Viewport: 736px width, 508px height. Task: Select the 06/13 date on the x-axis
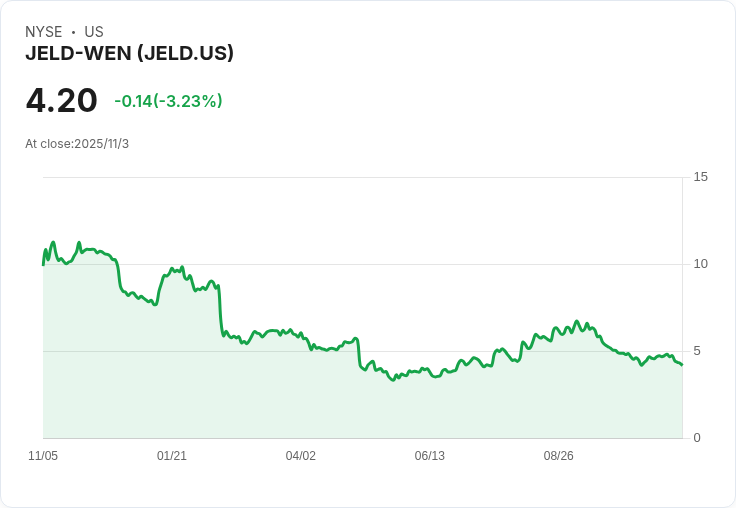[430, 456]
